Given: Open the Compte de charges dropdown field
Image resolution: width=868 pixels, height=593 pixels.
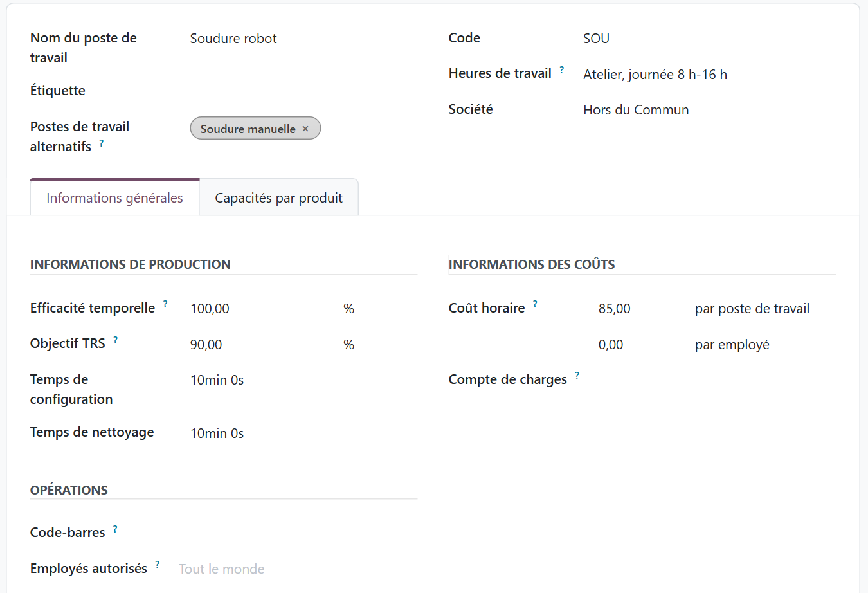Looking at the screenshot, I should click(717, 380).
